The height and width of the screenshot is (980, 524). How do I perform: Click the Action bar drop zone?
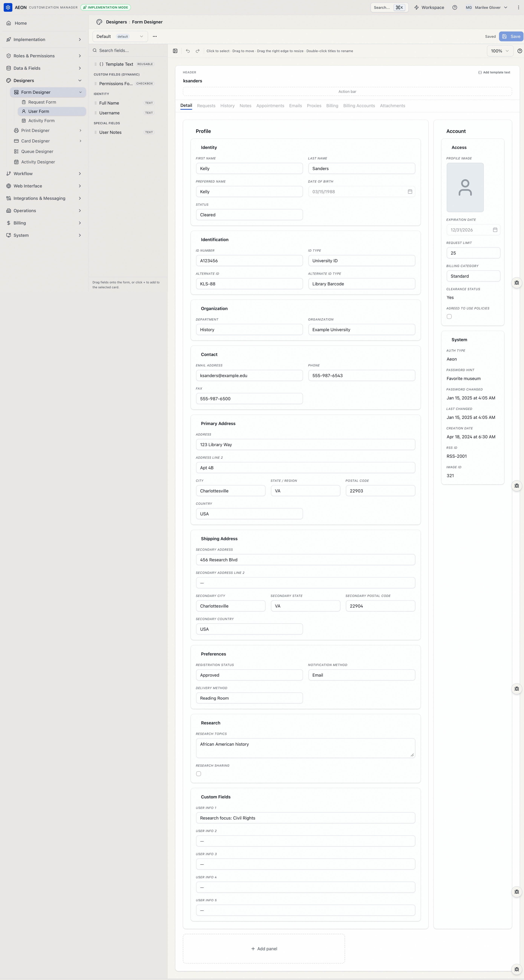(x=347, y=92)
